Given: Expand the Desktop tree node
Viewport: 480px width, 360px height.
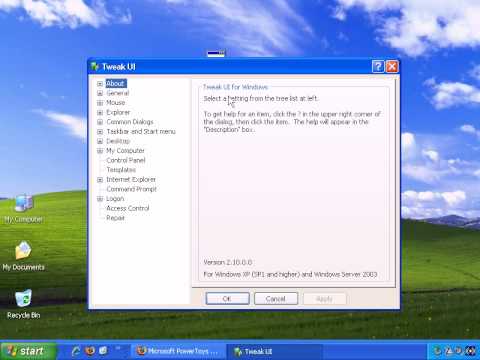Looking at the screenshot, I should (100, 141).
